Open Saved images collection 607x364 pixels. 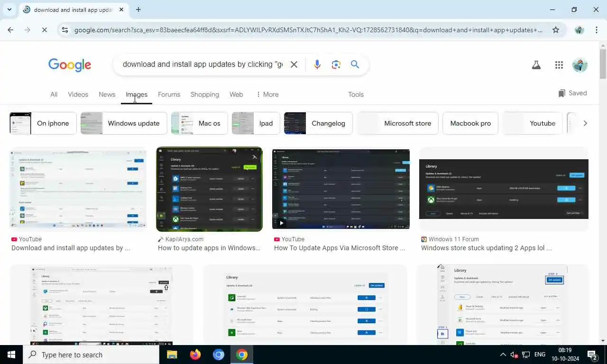pos(572,93)
